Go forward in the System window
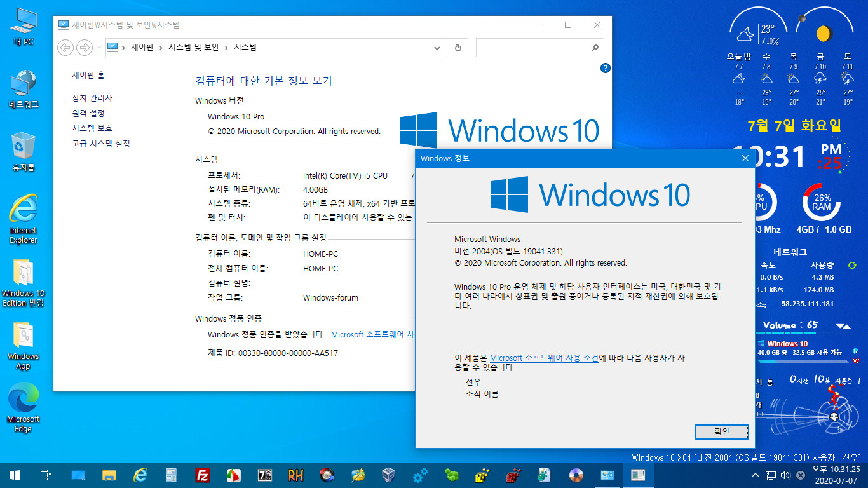 (x=85, y=47)
